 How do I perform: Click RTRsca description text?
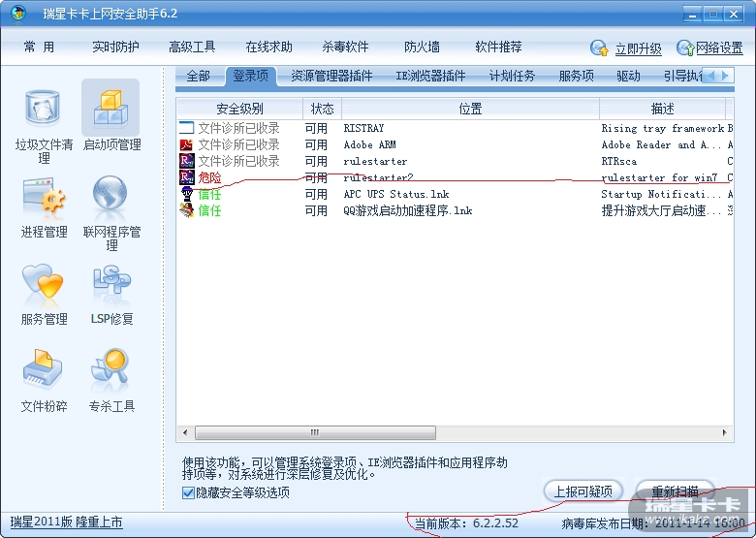coord(619,161)
